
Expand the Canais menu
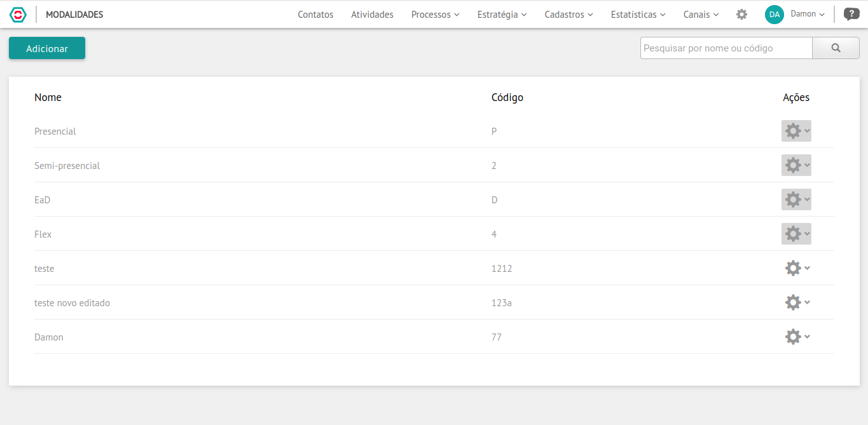pos(701,14)
